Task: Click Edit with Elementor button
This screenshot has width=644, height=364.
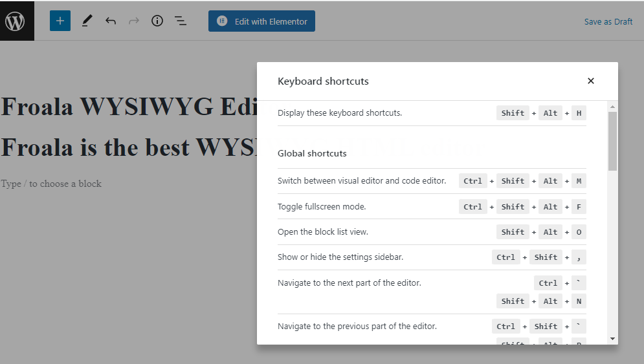Action: [261, 21]
